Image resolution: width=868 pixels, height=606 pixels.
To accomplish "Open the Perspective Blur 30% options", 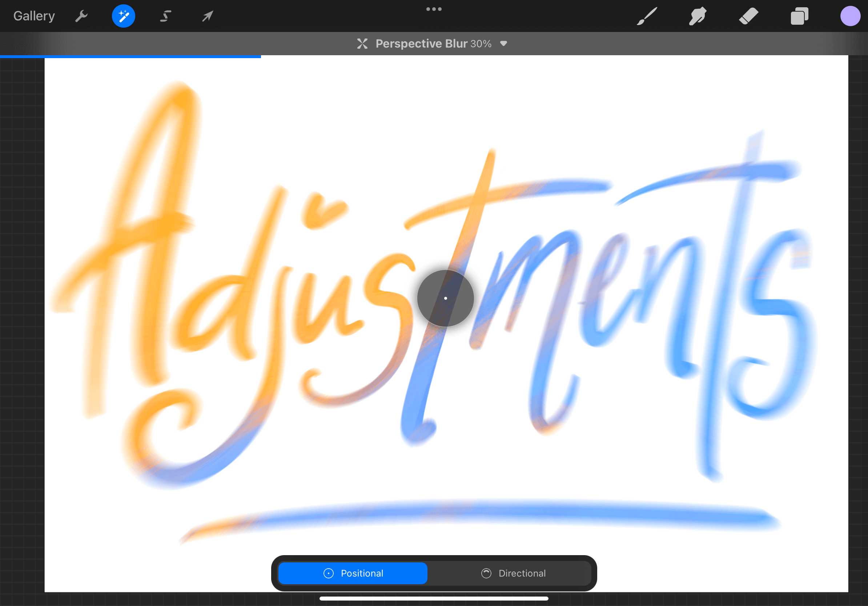I will [433, 44].
